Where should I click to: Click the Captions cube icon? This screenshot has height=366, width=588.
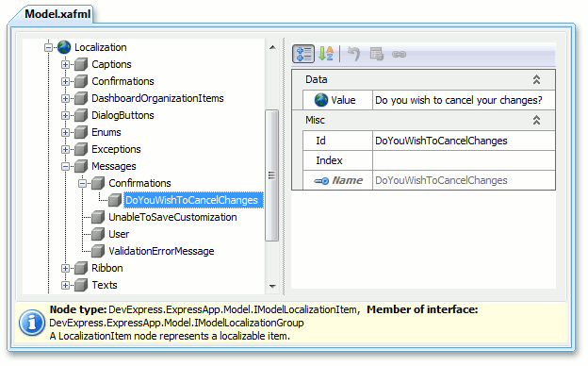coord(81,64)
